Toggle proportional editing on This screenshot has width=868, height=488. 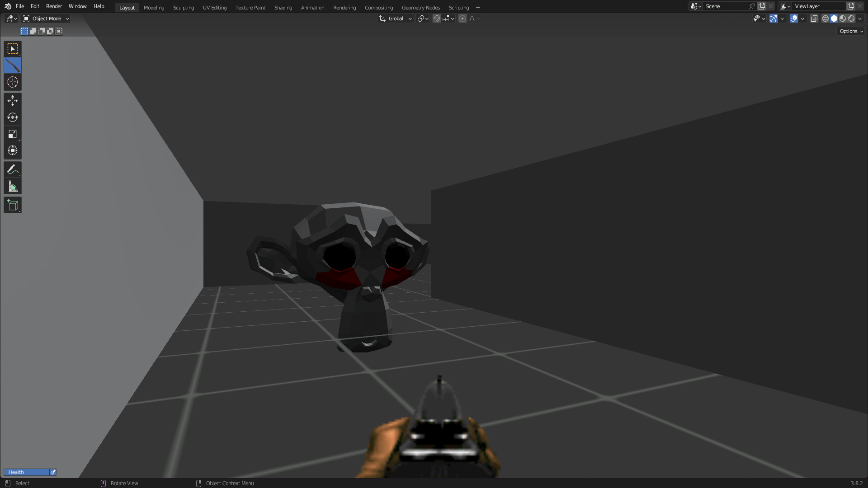click(x=462, y=19)
